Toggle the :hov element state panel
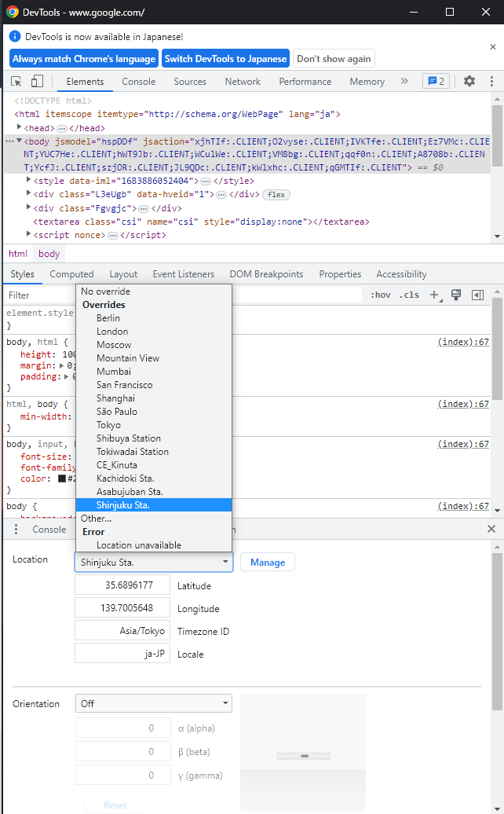Screen dimensions: 504x814 pos(381,295)
